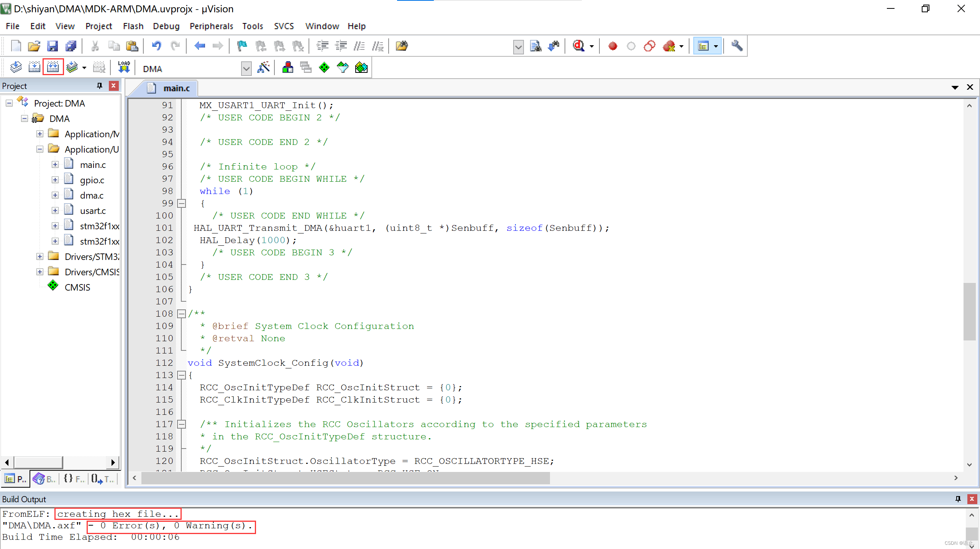Click the Configuration wrench icon
Screen dimensions: 980x549
coord(737,46)
